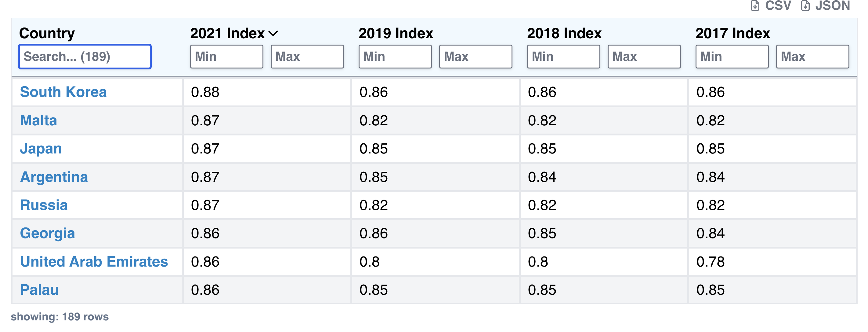Open the Japan country link
The width and height of the screenshot is (868, 332).
point(41,149)
